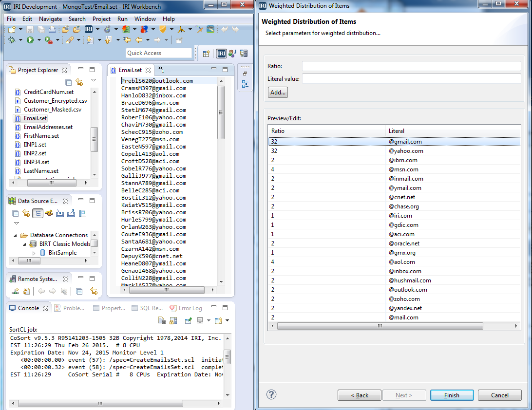Open the Console new view dropdown arrow
This screenshot has height=410, width=532.
click(228, 320)
